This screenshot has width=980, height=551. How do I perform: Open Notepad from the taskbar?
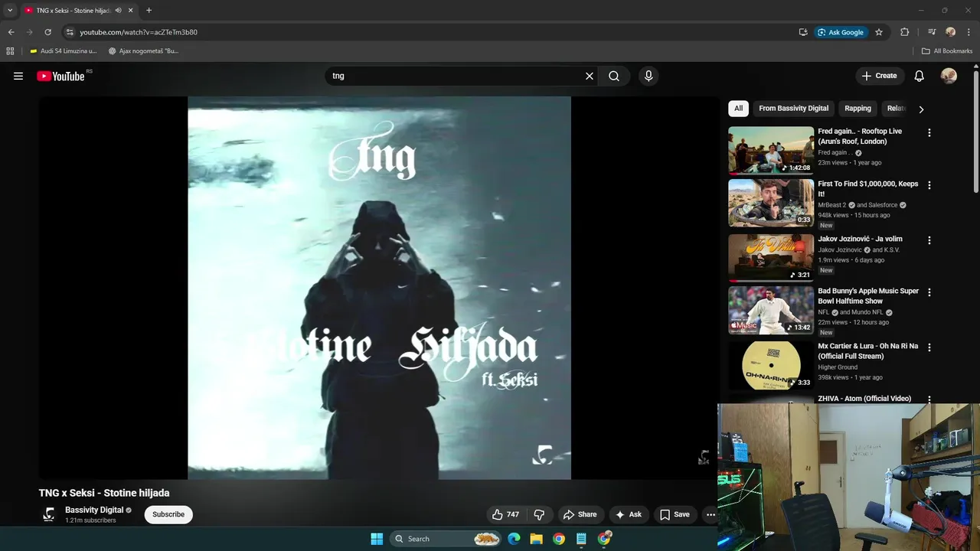click(x=581, y=539)
